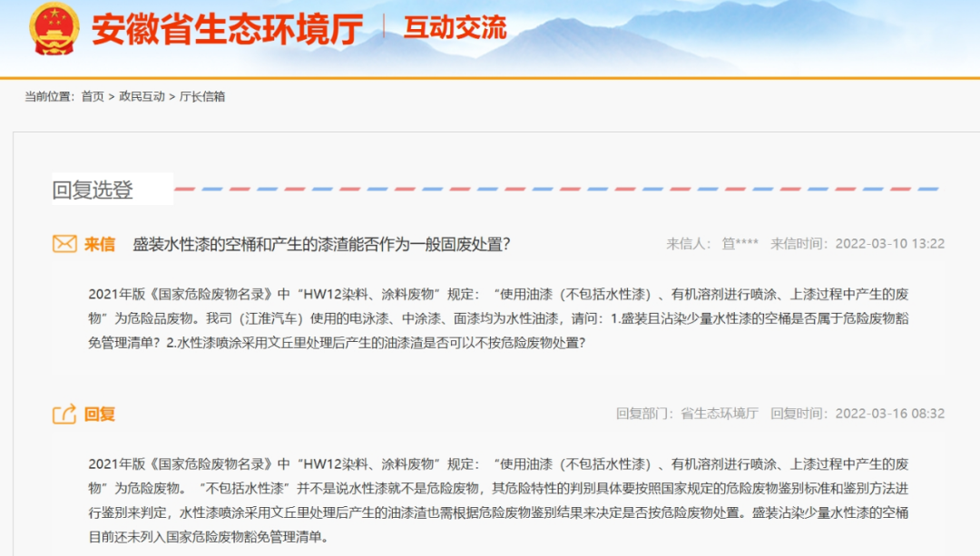The image size is (980, 556).
Task: Open the 互动交流 section heading
Action: pyautogui.click(x=455, y=28)
